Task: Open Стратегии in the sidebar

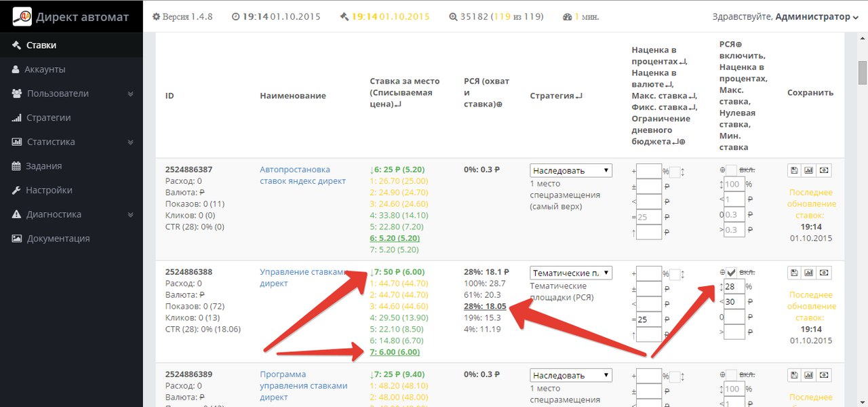Action: pyautogui.click(x=48, y=118)
